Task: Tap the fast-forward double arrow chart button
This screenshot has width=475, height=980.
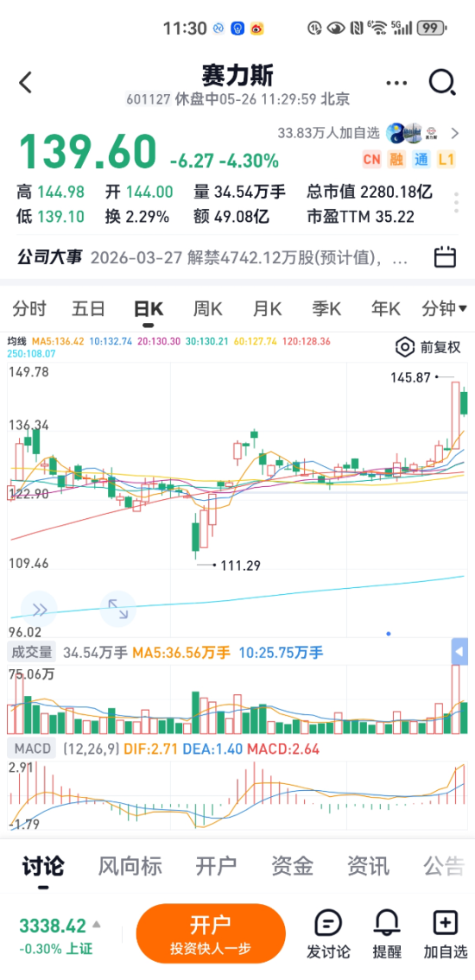Action: point(39,609)
